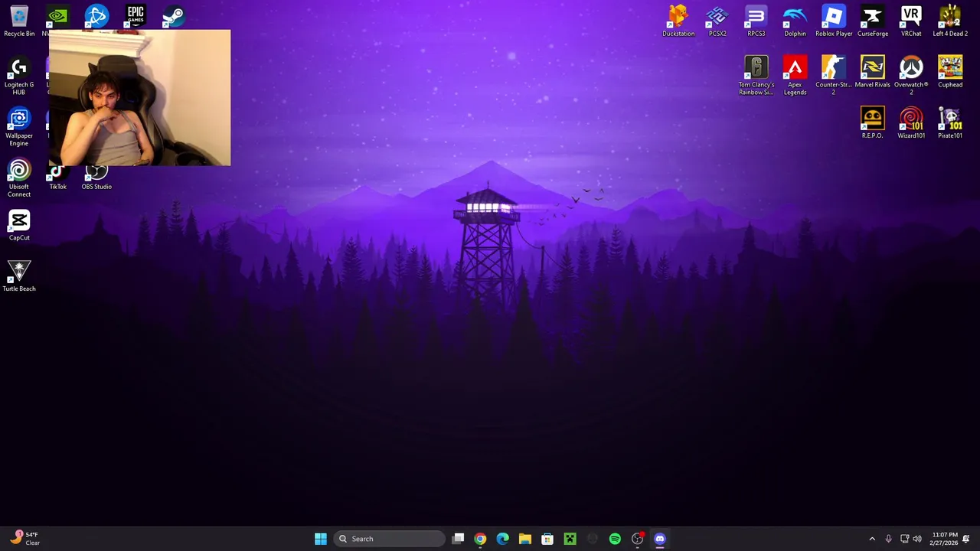
Task: Launch the Battle.net desktop shortcut
Action: [x=96, y=16]
